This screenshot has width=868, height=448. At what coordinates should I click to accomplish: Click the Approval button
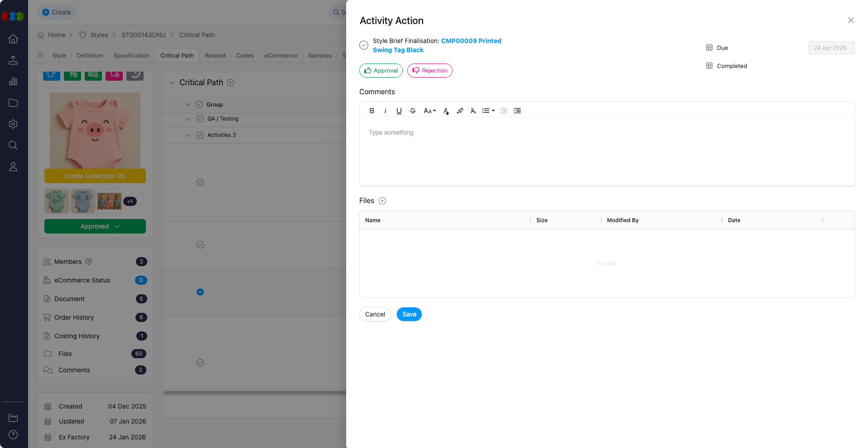point(381,71)
